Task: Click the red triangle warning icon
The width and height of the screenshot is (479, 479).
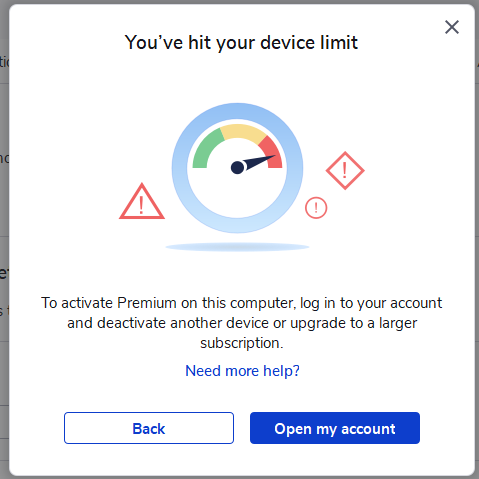Action: [142, 202]
